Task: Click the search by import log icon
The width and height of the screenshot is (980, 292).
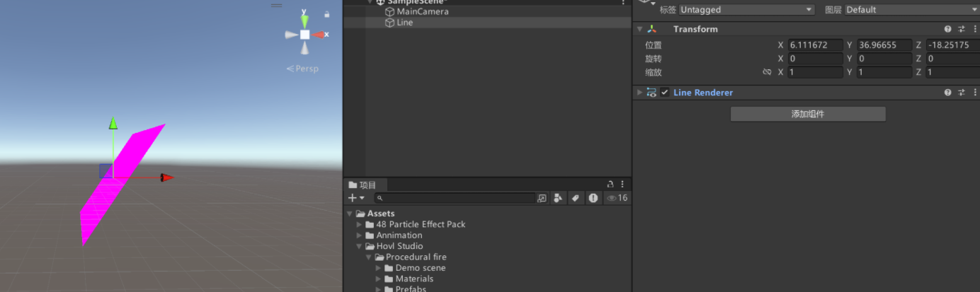Action: pos(593,199)
